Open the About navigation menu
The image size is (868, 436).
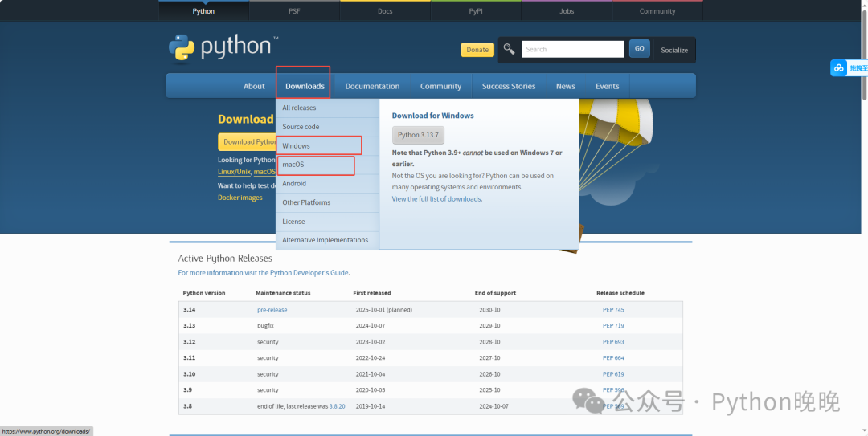point(254,86)
